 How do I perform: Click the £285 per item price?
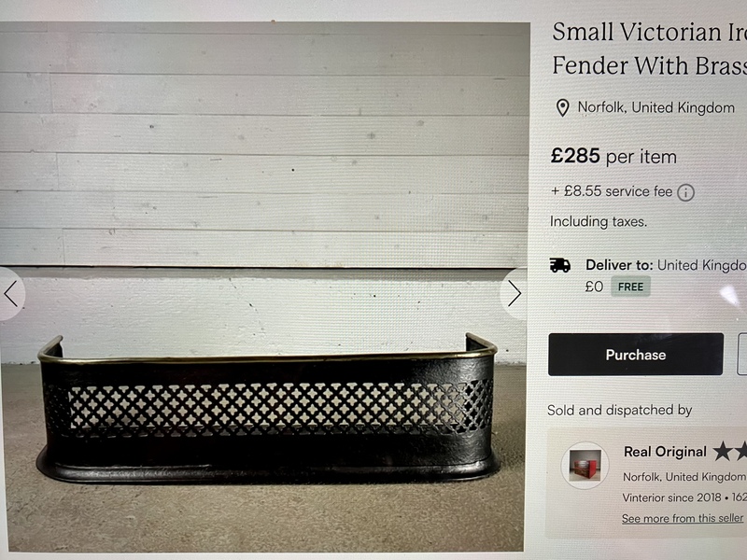[x=613, y=156]
